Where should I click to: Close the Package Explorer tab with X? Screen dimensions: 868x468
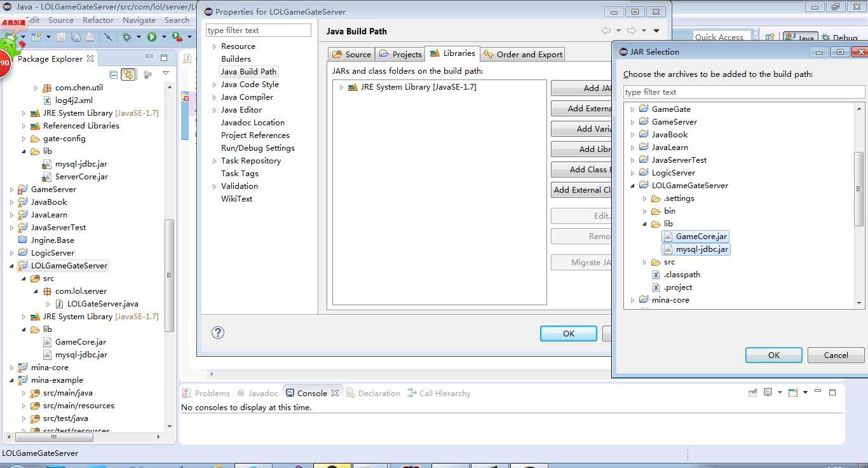(x=90, y=59)
